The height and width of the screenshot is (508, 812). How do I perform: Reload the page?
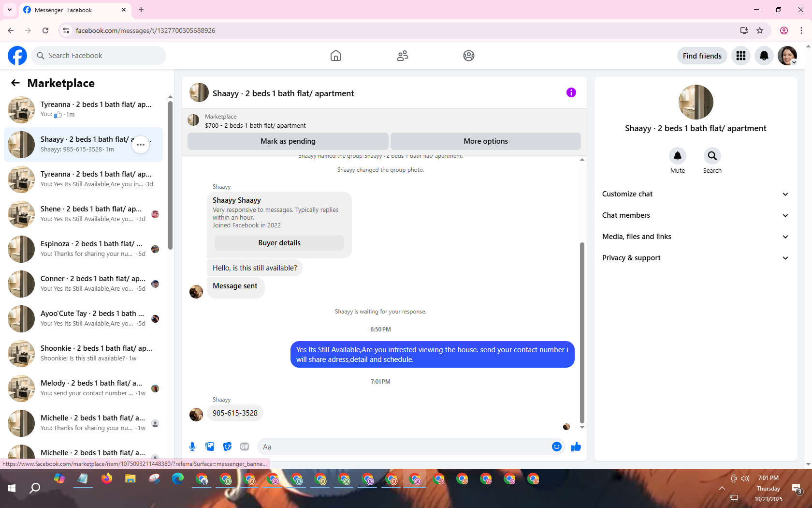[x=45, y=30]
